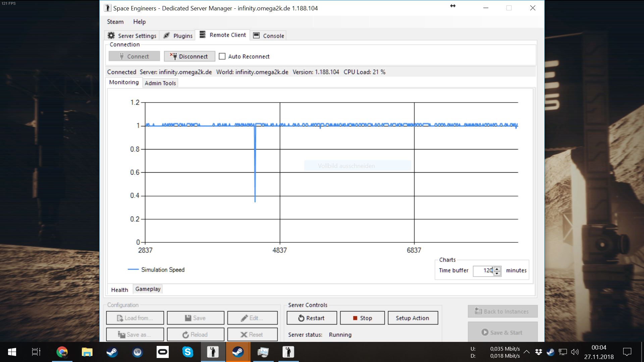Enable the Auto Reconnect checkbox
The image size is (644, 362).
tap(222, 56)
